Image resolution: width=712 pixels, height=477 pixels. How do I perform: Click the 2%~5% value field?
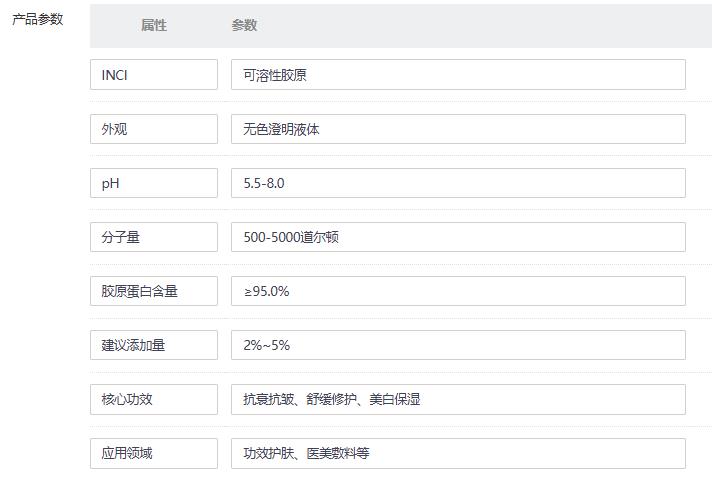click(x=457, y=345)
